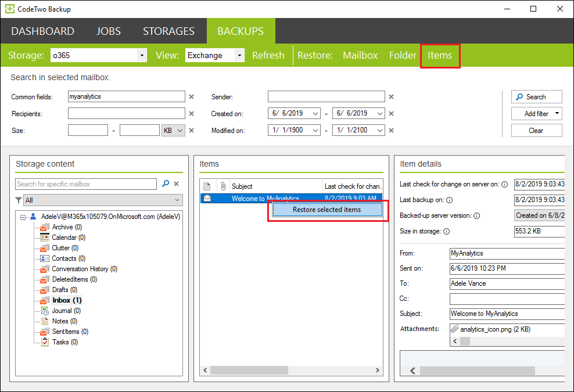Collapse the AdeleV mailbox tree node

[23, 217]
